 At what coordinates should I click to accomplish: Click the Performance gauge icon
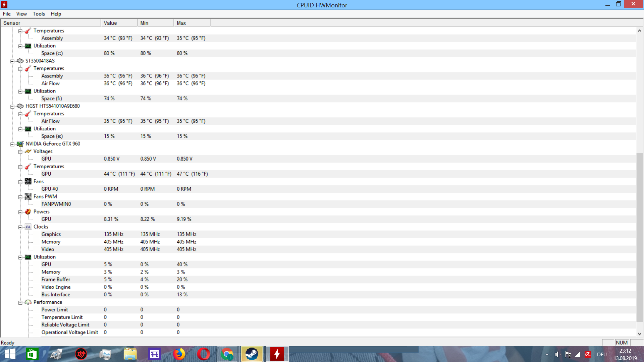click(28, 302)
